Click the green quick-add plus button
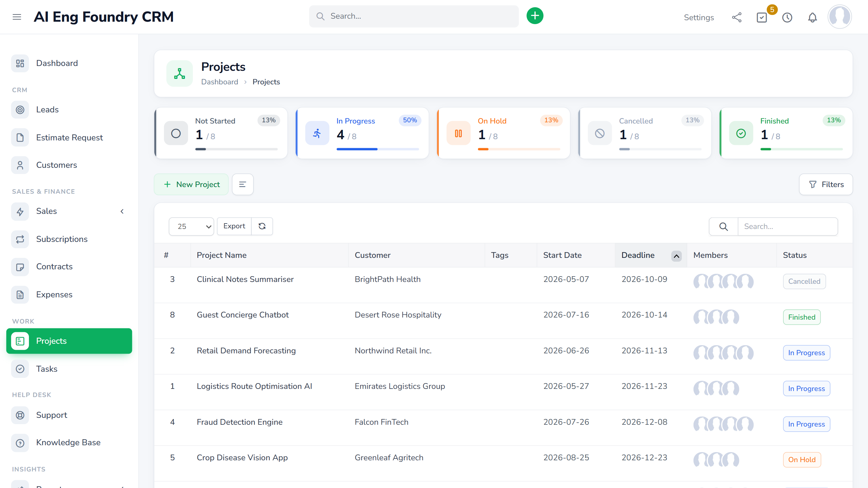This screenshot has height=488, width=868. [x=535, y=16]
